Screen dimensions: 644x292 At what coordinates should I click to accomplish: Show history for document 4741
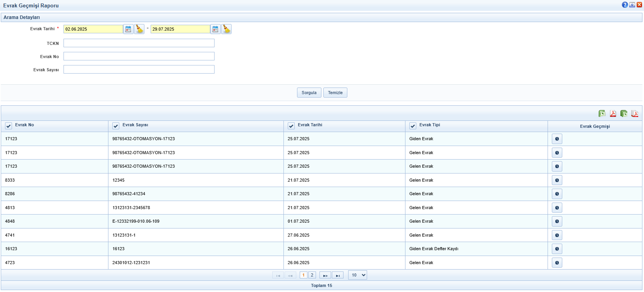coord(557,235)
